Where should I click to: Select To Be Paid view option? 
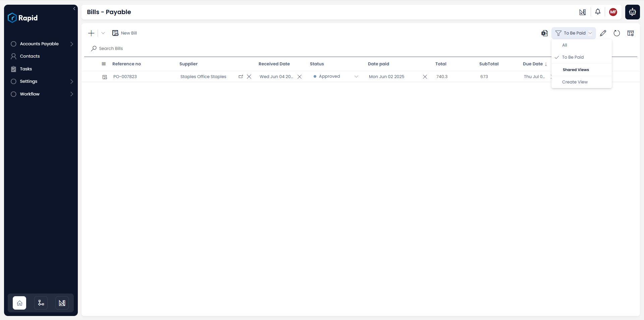pyautogui.click(x=582, y=57)
